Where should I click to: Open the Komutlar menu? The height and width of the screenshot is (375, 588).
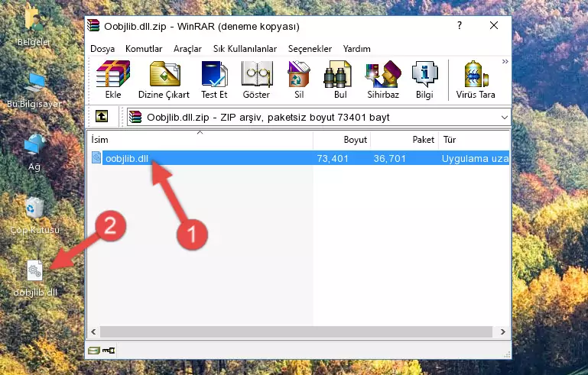point(144,49)
